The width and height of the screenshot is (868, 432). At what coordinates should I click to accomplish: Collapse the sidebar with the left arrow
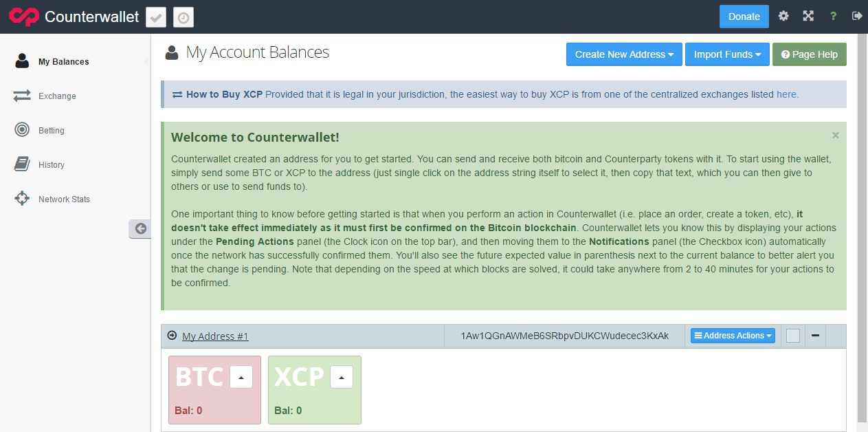click(x=140, y=229)
